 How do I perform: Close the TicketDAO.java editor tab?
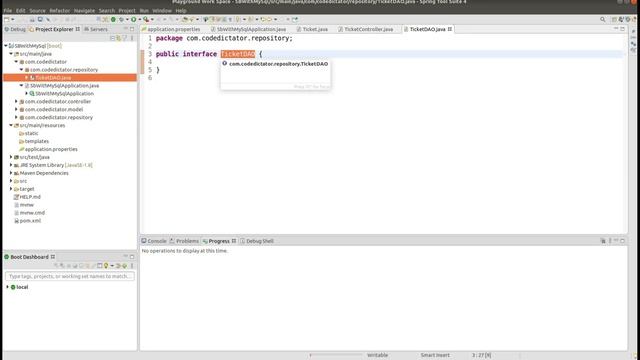point(450,29)
